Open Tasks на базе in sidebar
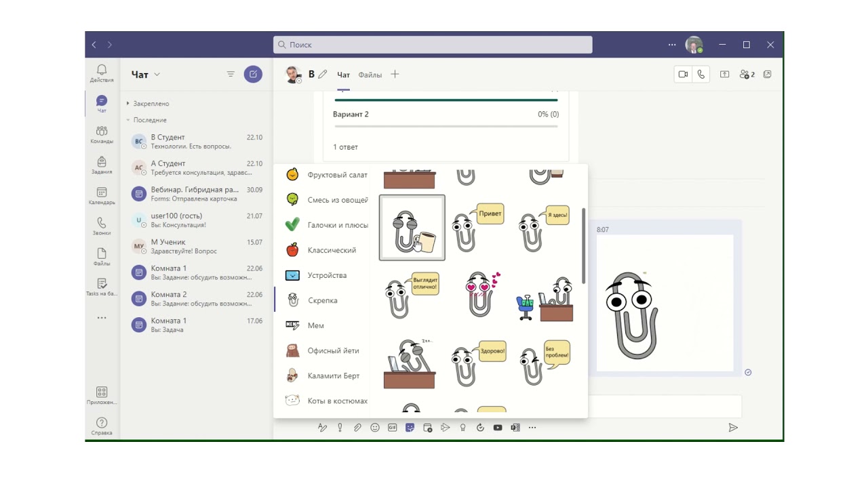 (102, 287)
